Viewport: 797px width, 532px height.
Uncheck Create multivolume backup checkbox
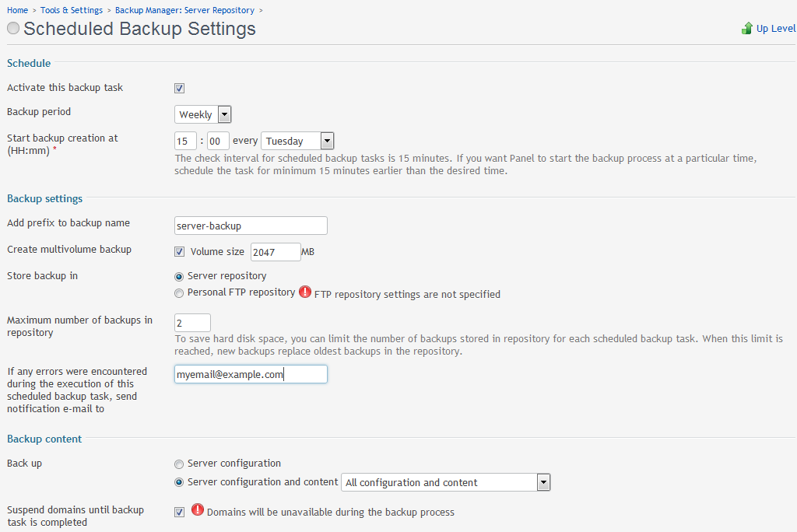pyautogui.click(x=180, y=251)
